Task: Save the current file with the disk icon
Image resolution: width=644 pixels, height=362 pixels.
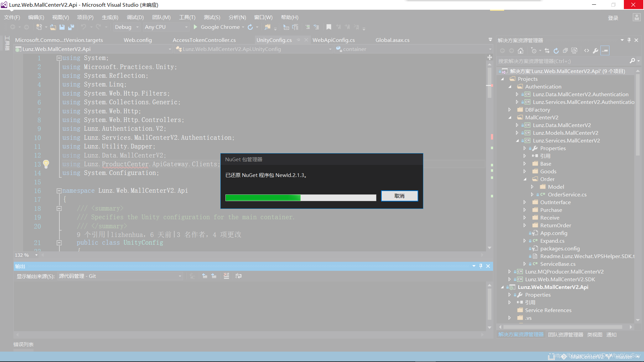Action: tap(62, 27)
